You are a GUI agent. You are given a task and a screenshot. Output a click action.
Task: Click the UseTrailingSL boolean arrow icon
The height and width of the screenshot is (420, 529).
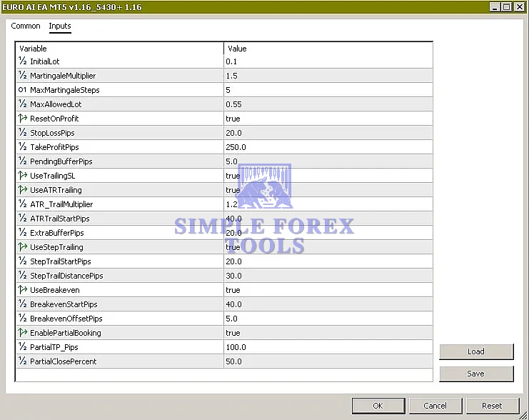tap(22, 176)
